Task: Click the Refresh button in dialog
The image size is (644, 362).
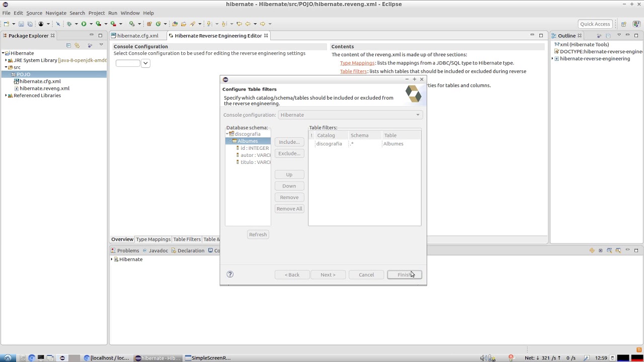Action: point(258,234)
